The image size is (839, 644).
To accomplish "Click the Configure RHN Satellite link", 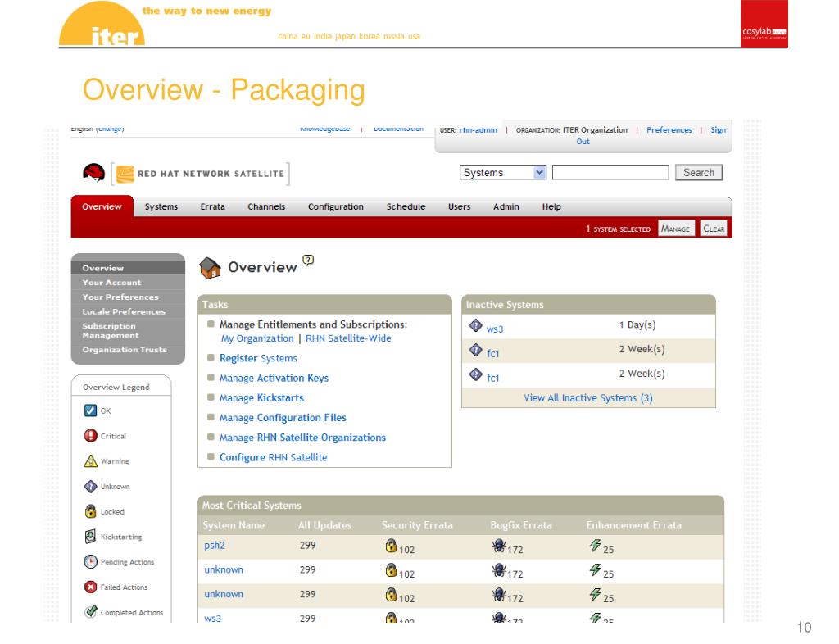I will [x=274, y=457].
